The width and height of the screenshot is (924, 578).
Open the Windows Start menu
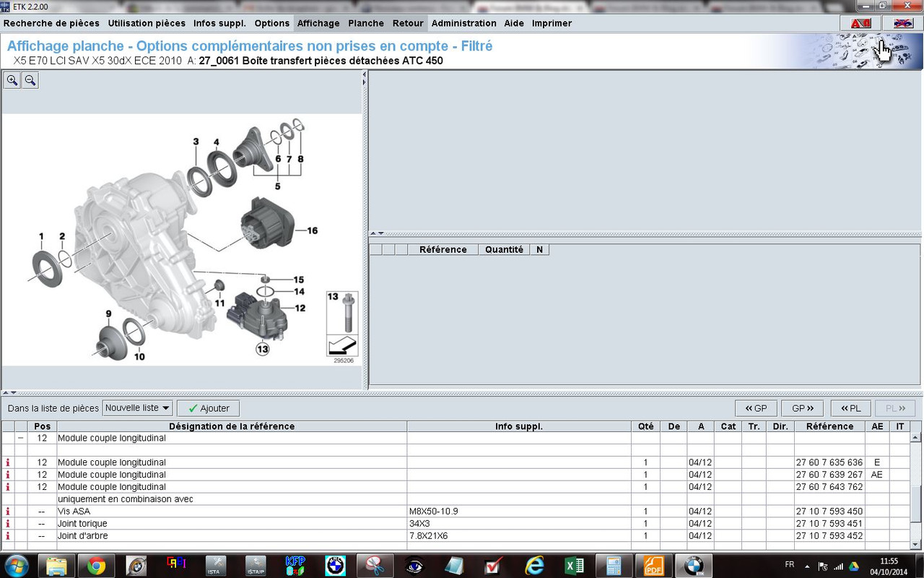coord(16,565)
